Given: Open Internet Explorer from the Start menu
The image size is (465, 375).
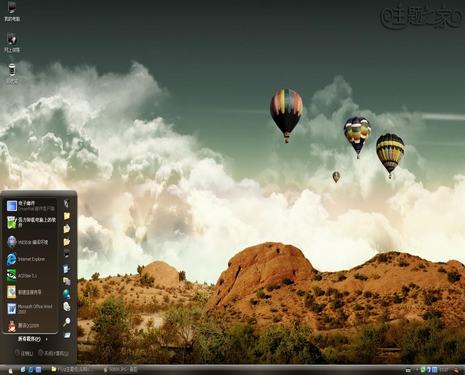Looking at the screenshot, I should [30, 259].
